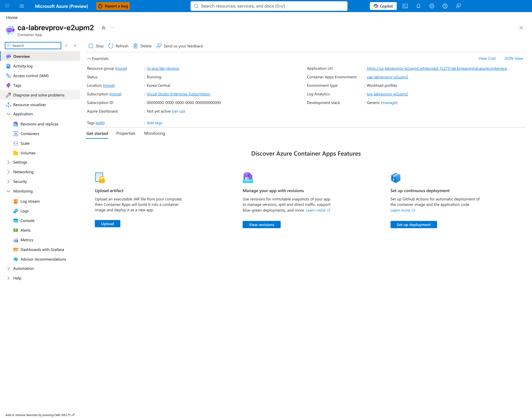Open Access control (IAM)
Viewport: 532px width, 418px height.
pos(31,76)
